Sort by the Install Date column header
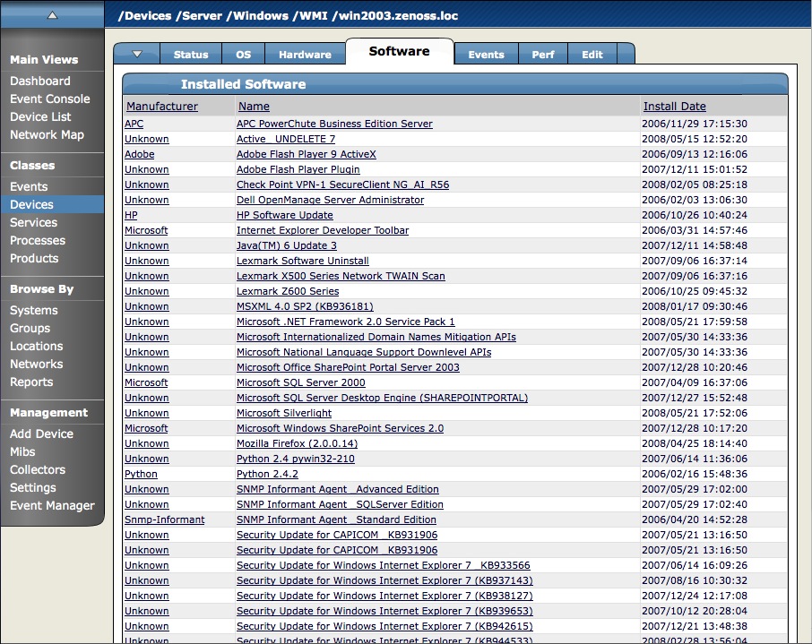 674,106
